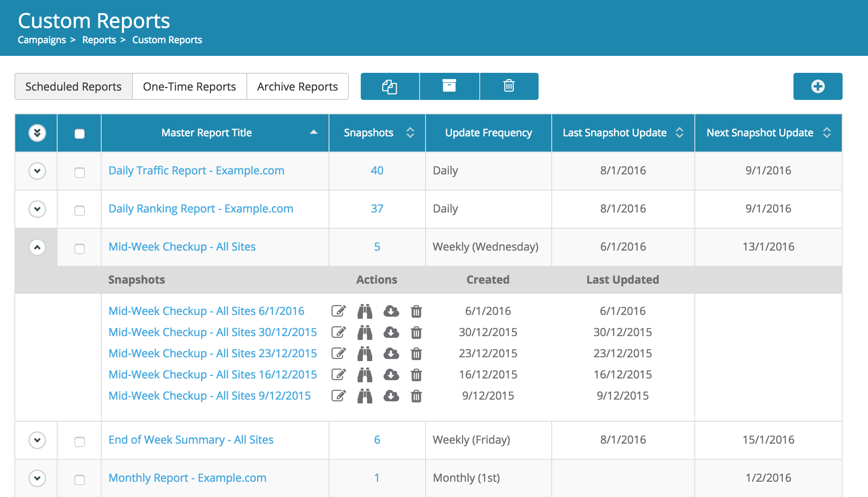
Task: Expand the Daily Ranking Report row
Action: [x=37, y=209]
